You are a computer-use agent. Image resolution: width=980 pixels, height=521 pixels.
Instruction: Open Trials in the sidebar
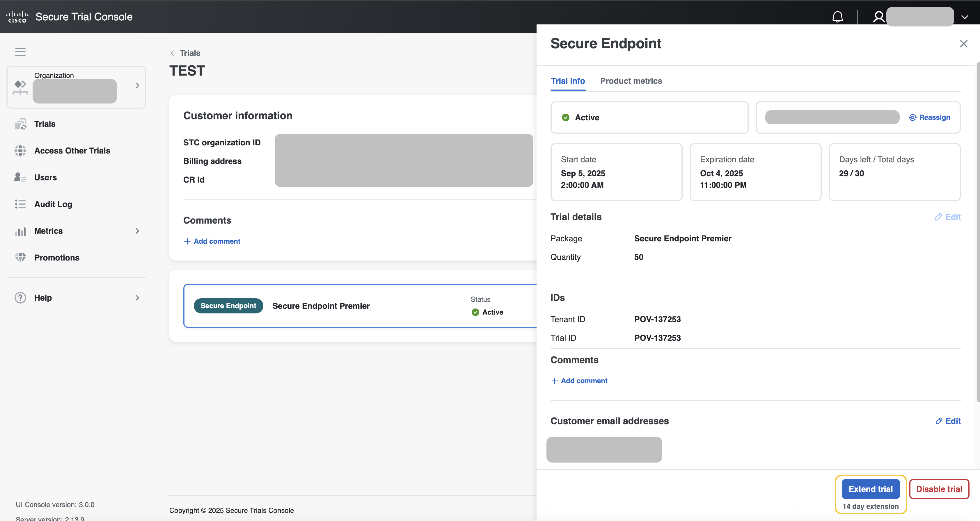(45, 124)
